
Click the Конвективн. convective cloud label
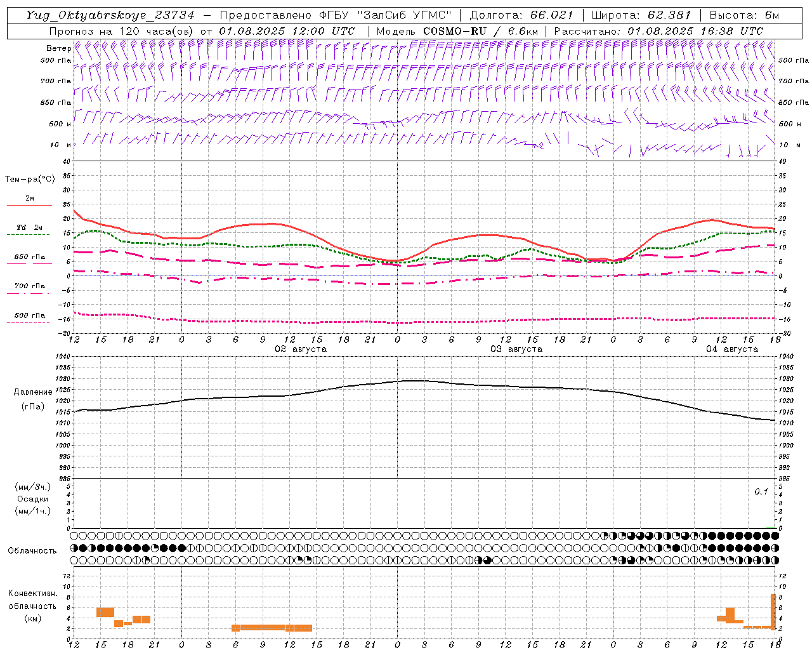(33, 594)
